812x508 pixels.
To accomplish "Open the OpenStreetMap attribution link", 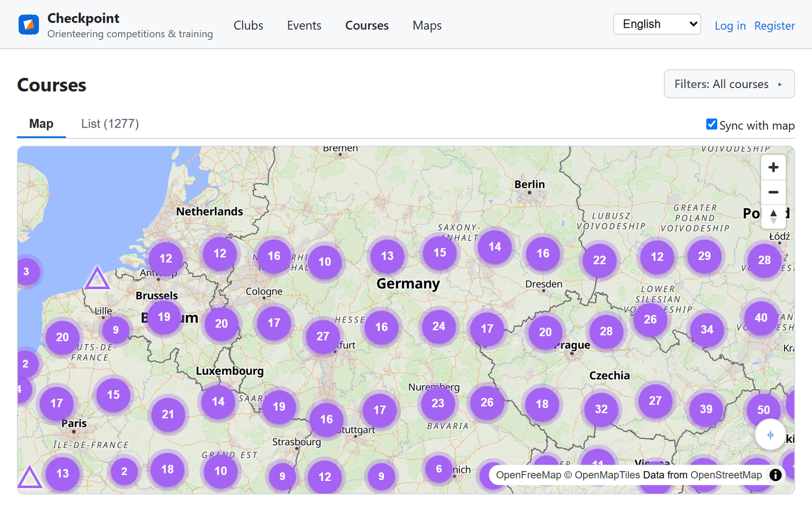I will tap(726, 475).
